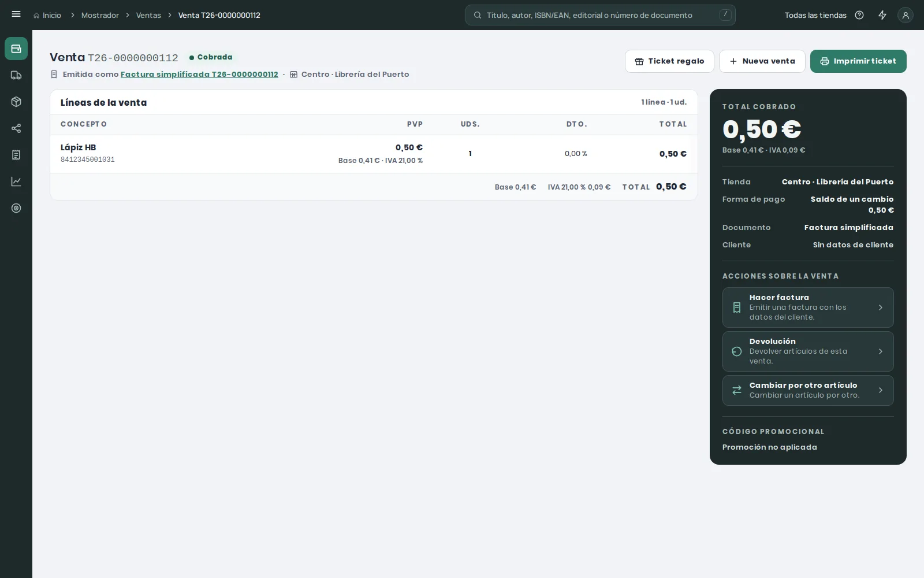Click the Nueva venta button

pos(762,61)
